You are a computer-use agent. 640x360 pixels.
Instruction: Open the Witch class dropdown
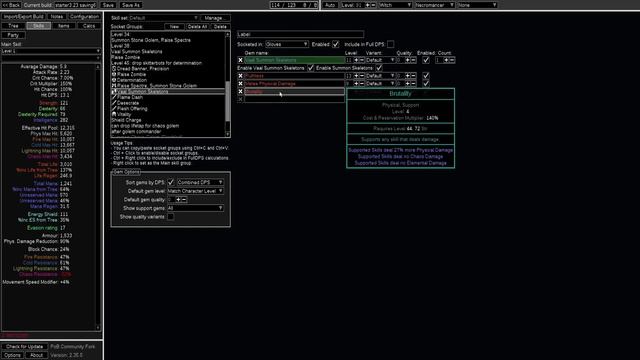[x=395, y=5]
